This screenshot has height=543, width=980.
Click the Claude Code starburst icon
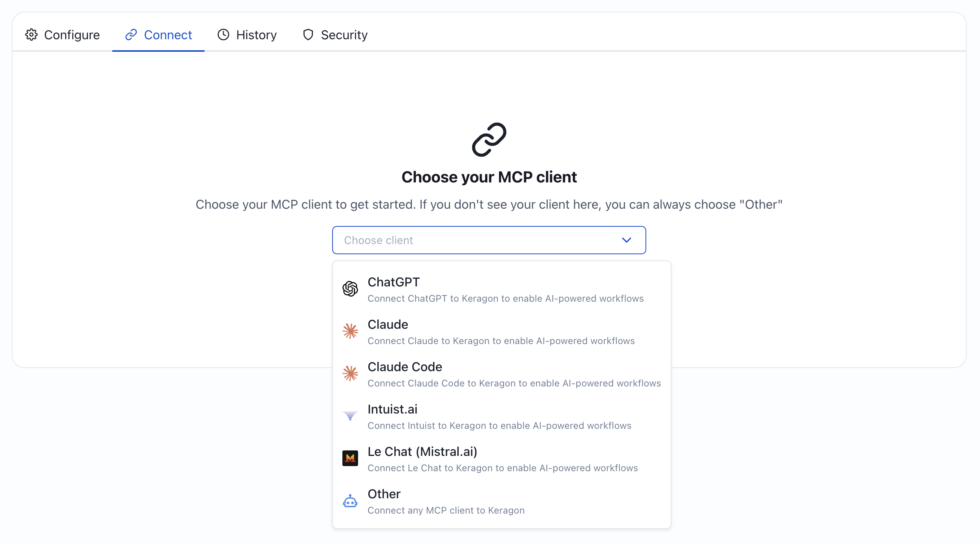tap(350, 374)
